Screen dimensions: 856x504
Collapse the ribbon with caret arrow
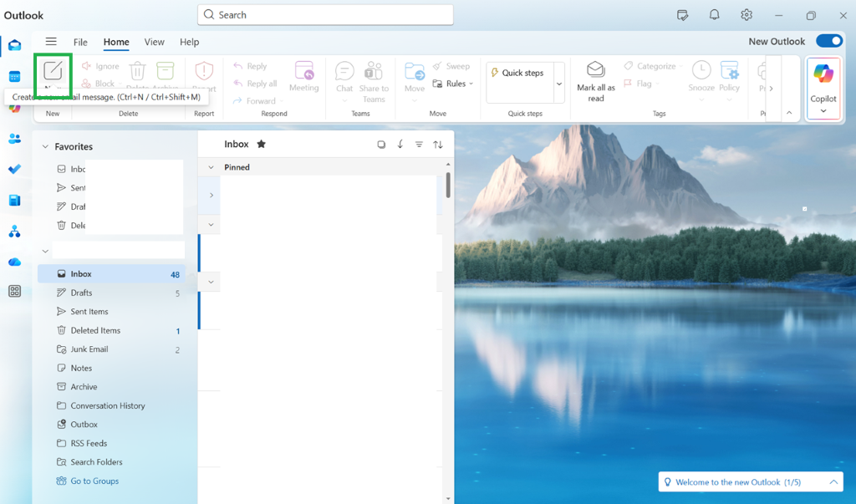point(789,113)
